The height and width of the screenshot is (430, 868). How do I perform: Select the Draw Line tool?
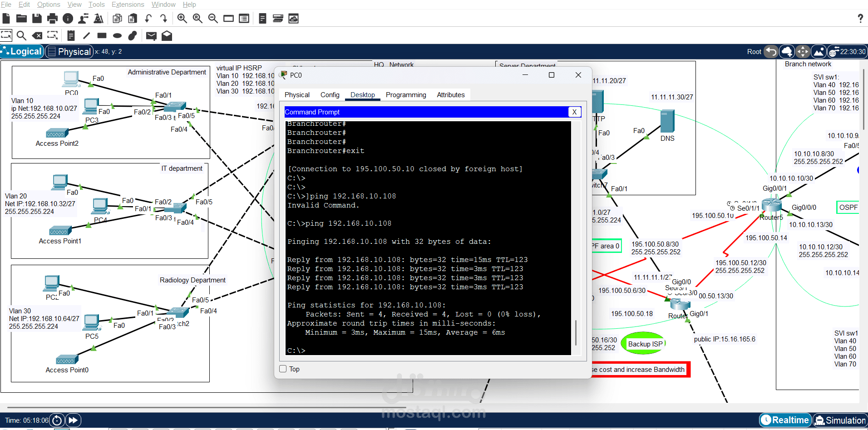click(86, 35)
